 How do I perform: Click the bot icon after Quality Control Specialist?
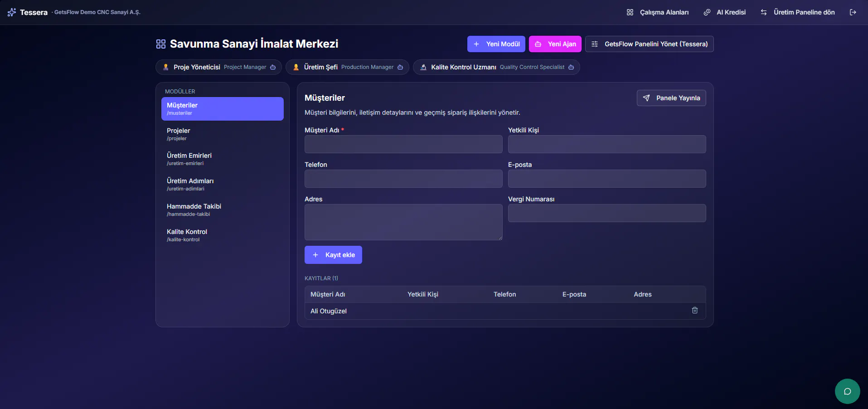pyautogui.click(x=571, y=67)
